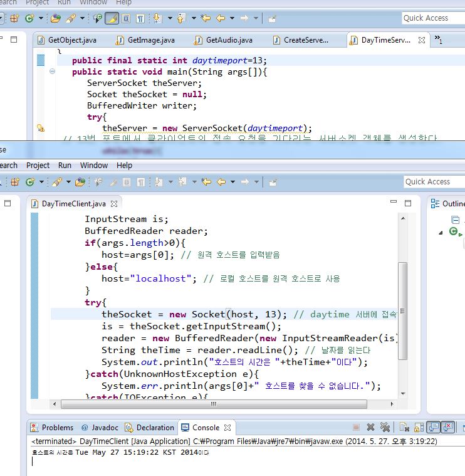Click the red Terminate button in Console
The width and height of the screenshot is (465, 476).
(356, 428)
